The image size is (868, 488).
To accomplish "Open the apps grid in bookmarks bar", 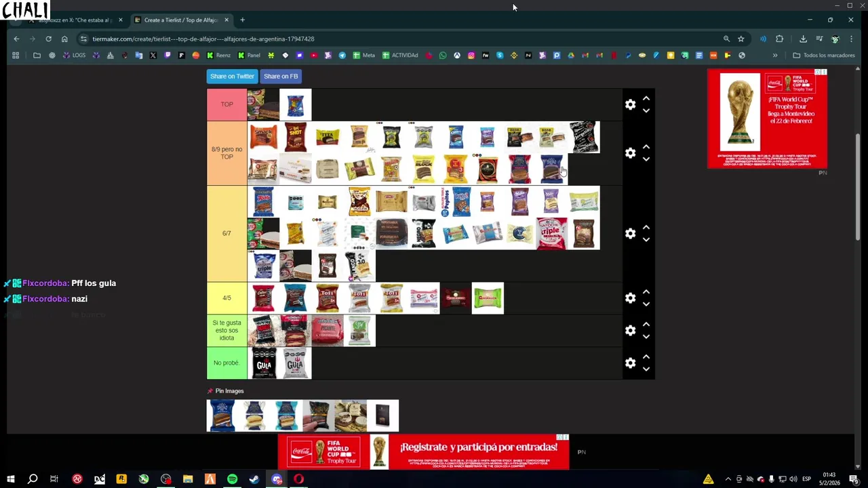I will tap(16, 55).
